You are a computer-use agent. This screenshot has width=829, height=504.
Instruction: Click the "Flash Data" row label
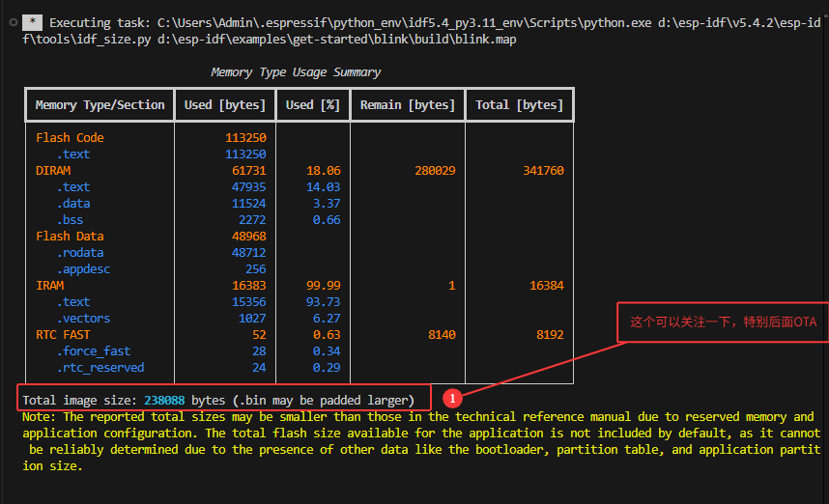[x=70, y=236]
